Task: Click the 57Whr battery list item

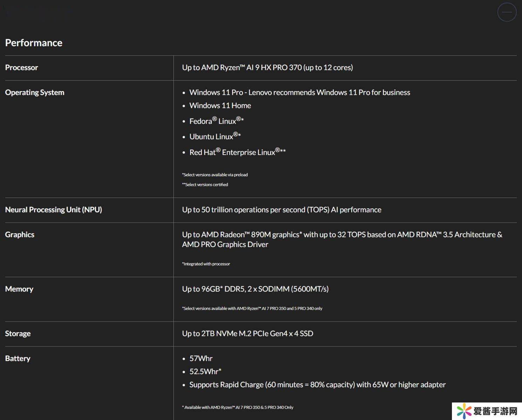Action: point(201,358)
